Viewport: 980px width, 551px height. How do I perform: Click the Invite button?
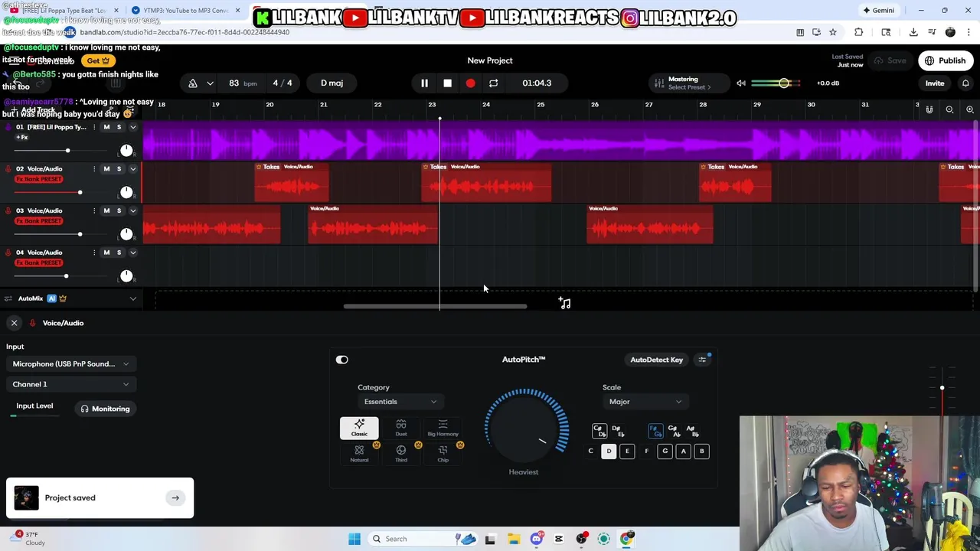coord(935,83)
